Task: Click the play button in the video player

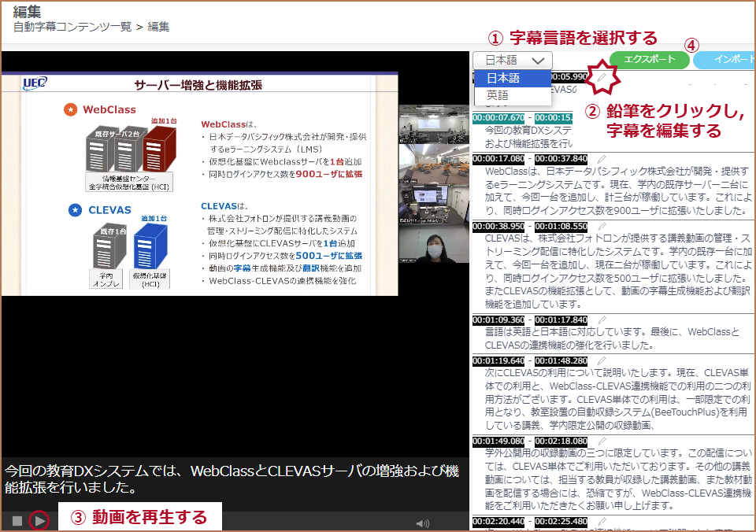Action: pos(39,520)
